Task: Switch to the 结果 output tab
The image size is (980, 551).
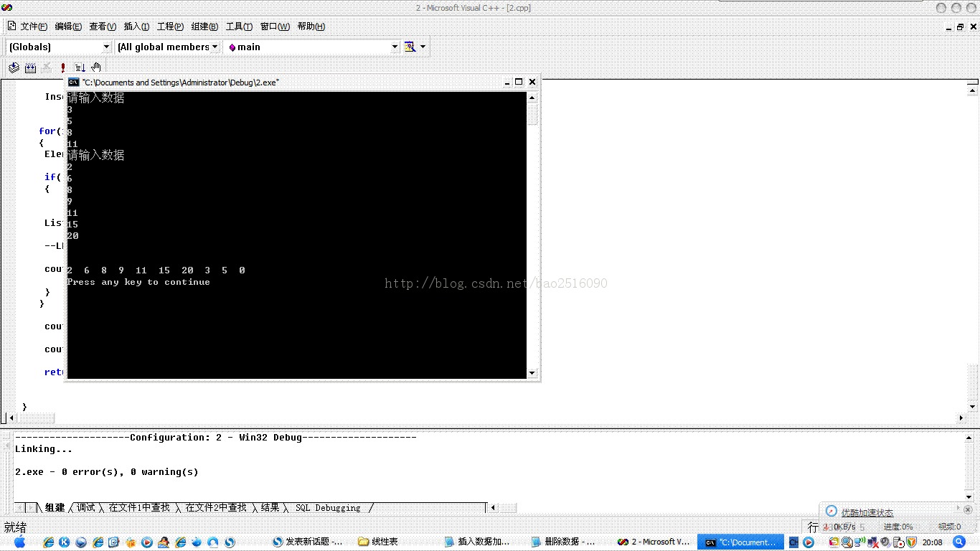Action: click(270, 508)
